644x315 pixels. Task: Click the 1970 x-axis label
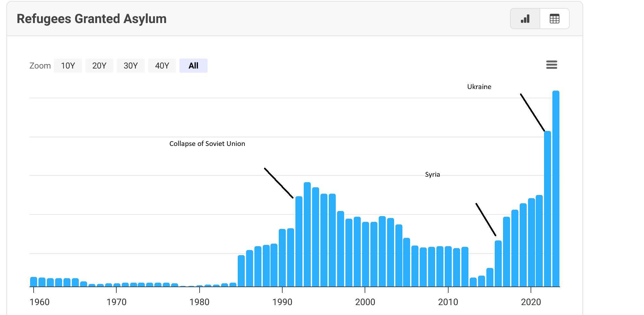[116, 302]
